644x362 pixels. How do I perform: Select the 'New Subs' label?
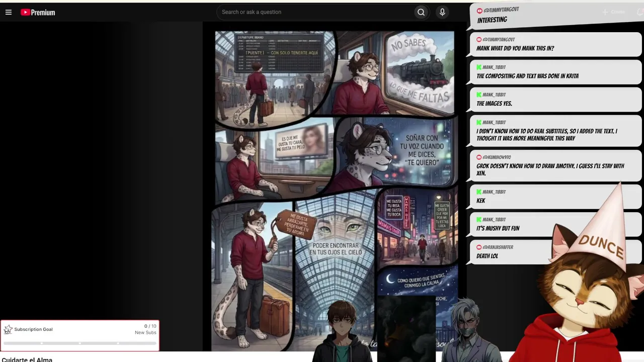click(x=145, y=333)
